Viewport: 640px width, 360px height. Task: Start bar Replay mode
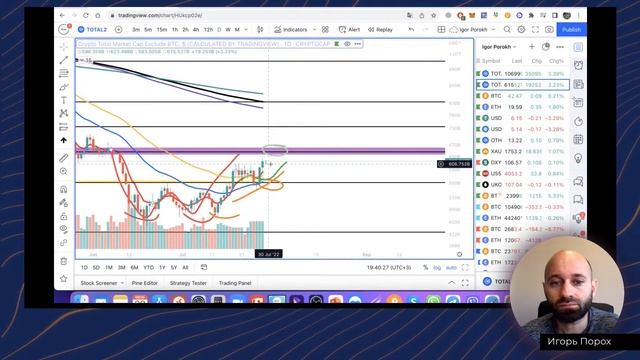[x=380, y=29]
